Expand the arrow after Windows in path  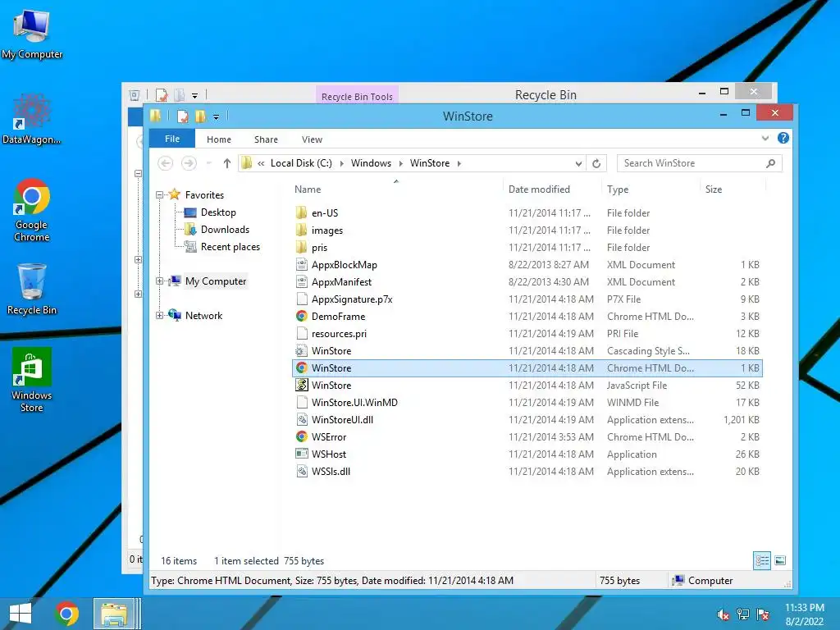(x=400, y=163)
